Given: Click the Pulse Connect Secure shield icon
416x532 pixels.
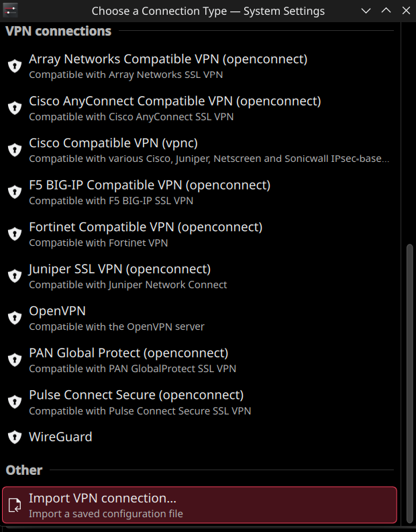Looking at the screenshot, I should pos(14,402).
